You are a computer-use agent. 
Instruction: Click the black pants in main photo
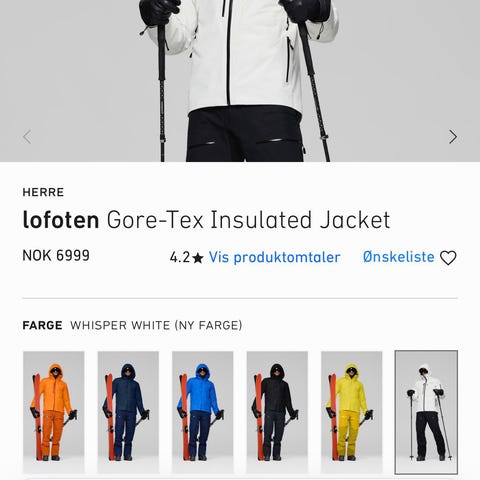245,135
